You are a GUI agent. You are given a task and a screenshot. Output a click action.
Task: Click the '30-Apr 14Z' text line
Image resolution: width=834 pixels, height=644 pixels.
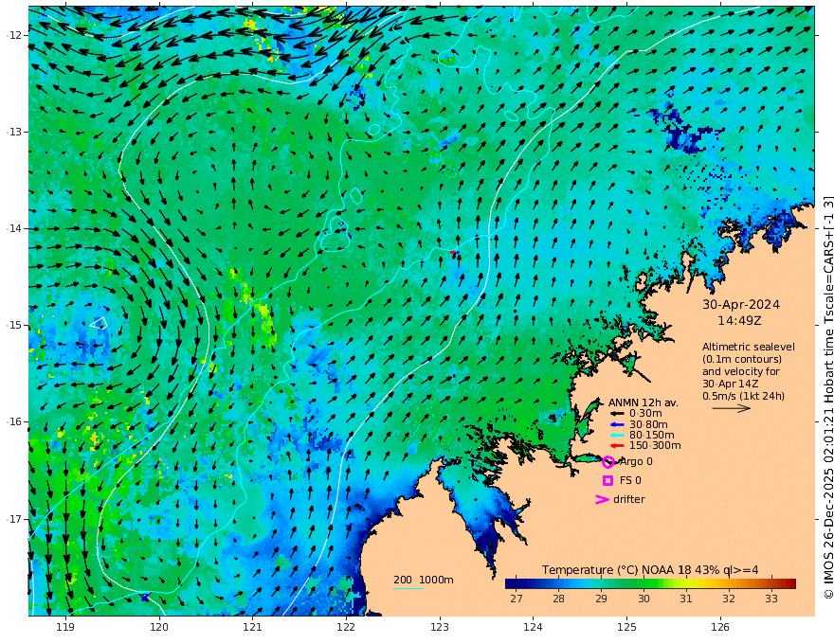(x=730, y=384)
